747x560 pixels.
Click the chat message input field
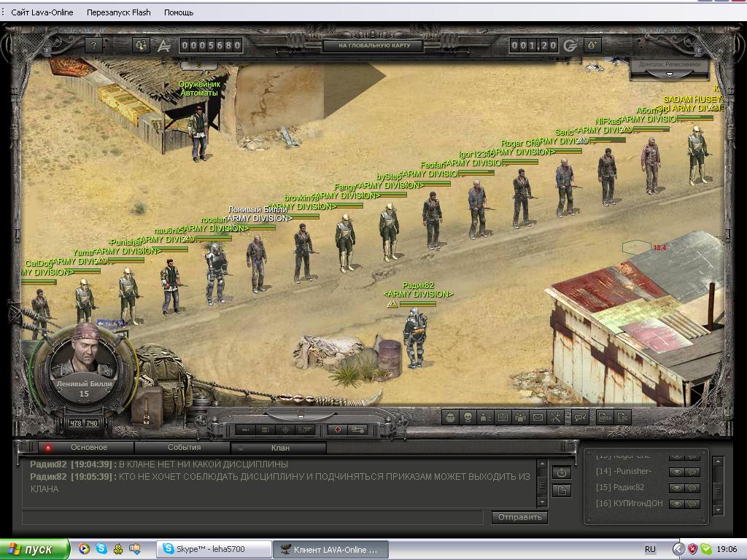pyautogui.click(x=252, y=518)
